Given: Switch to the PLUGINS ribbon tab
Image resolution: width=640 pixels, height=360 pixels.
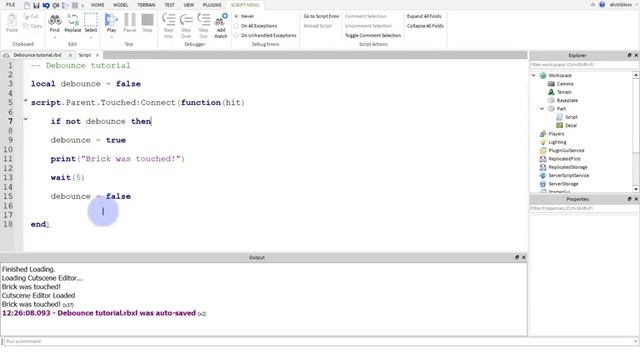Looking at the screenshot, I should click(x=212, y=5).
